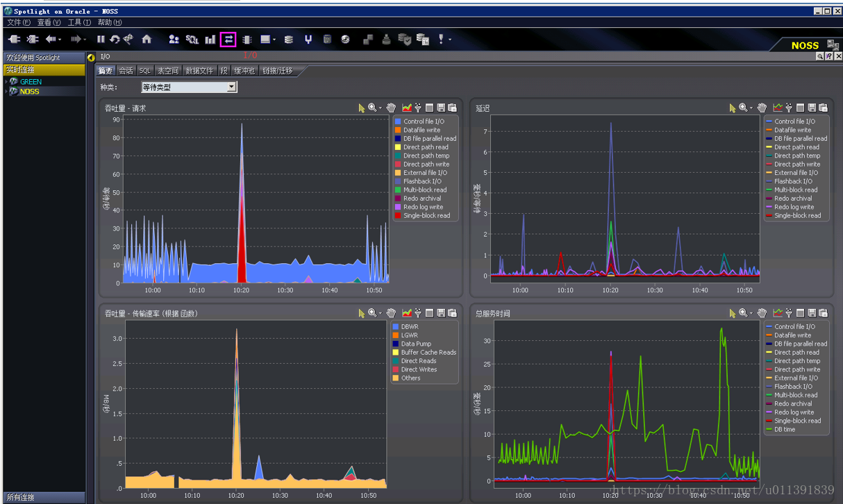Select pointer tool in 吞吐量 - 请求 chart
843x504 pixels.
tap(362, 108)
